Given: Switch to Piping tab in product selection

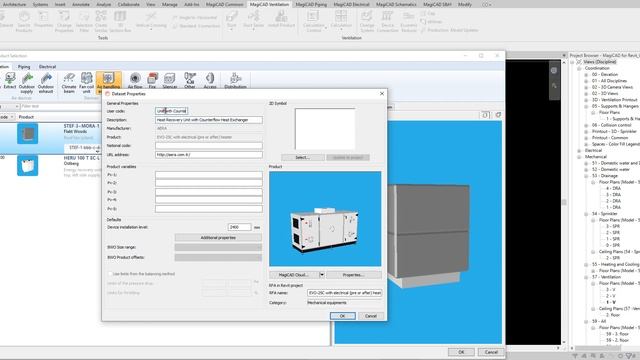Looking at the screenshot, I should pyautogui.click(x=24, y=67).
